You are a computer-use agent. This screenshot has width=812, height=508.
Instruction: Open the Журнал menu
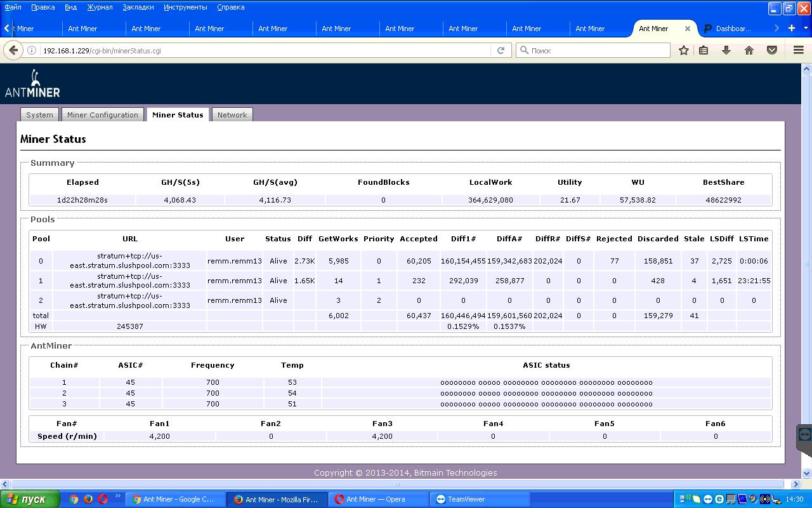coord(100,7)
